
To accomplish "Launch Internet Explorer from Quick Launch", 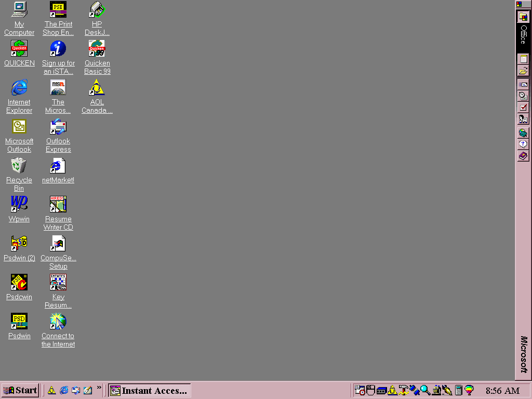I will coord(64,390).
